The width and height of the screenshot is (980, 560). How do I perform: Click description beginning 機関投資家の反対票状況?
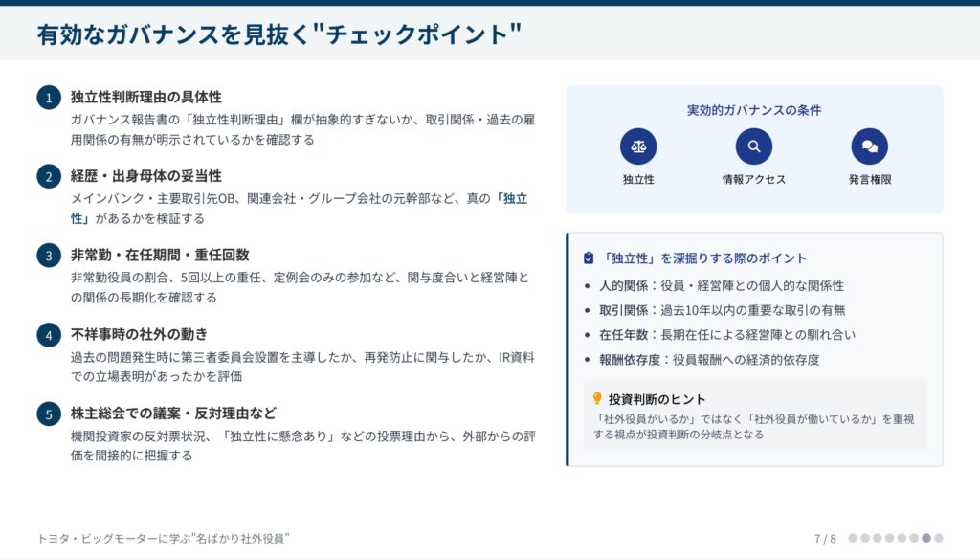click(303, 446)
